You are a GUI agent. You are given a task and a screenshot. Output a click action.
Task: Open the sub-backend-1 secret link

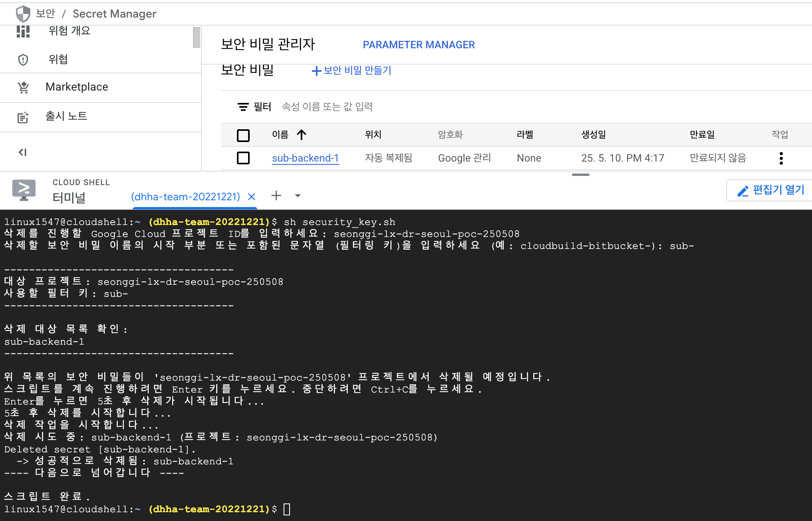305,158
